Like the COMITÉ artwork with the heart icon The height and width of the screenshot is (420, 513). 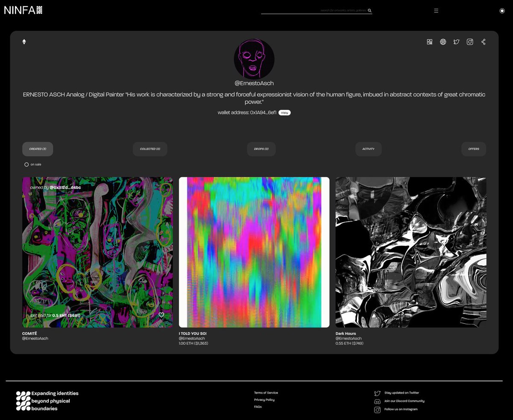tap(162, 315)
